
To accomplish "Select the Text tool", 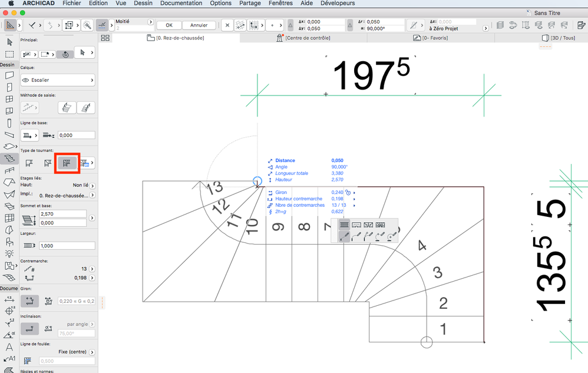I will (9, 346).
